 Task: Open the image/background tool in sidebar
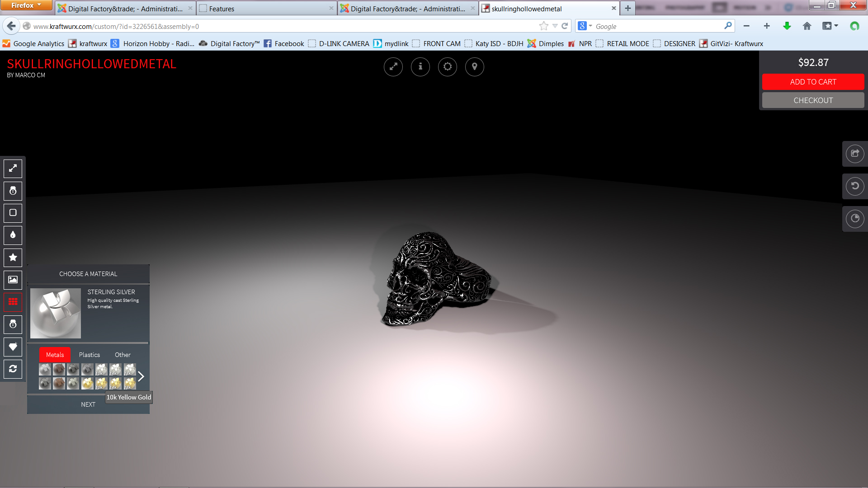[13, 280]
